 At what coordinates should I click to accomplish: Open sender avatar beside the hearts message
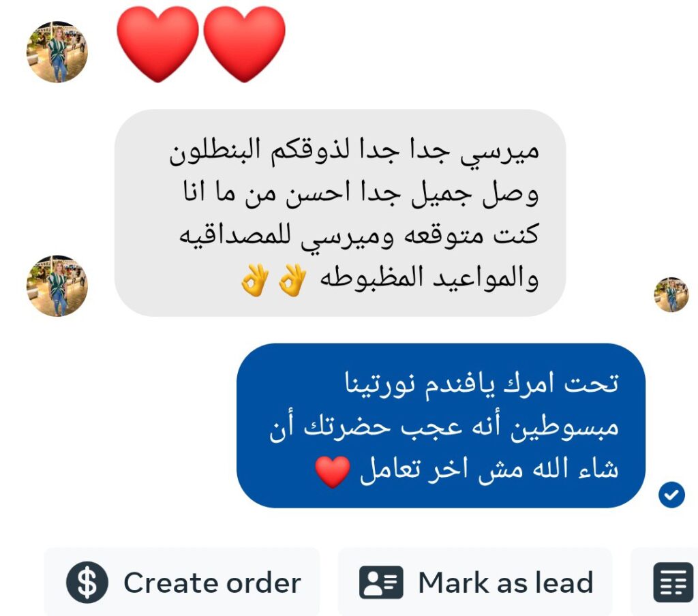pos(57,52)
